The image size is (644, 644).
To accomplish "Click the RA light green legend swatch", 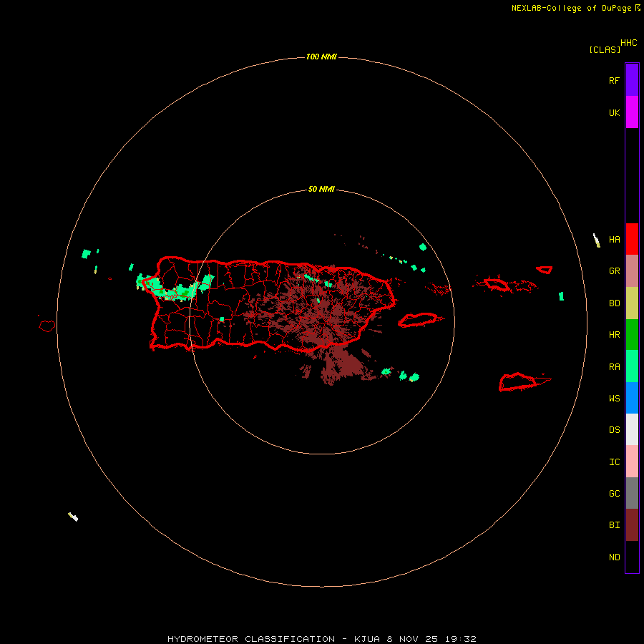I will click(632, 366).
